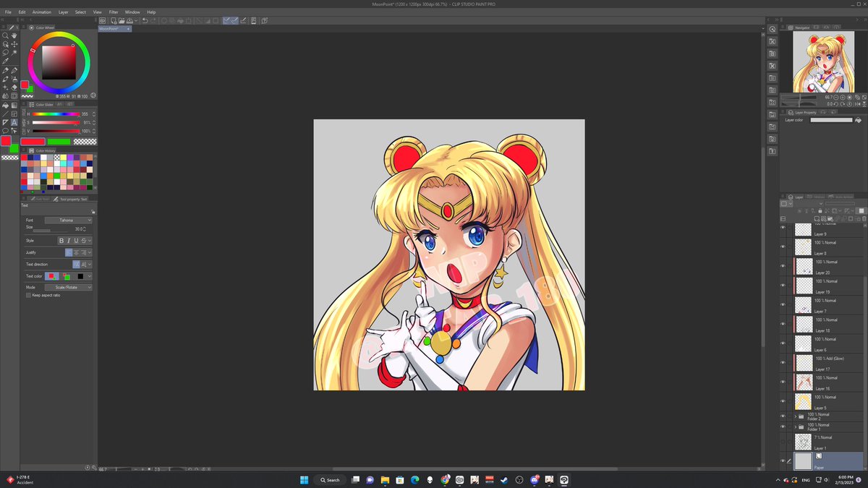This screenshot has height=488, width=868.
Task: Apply Underline text style
Action: tap(76, 241)
